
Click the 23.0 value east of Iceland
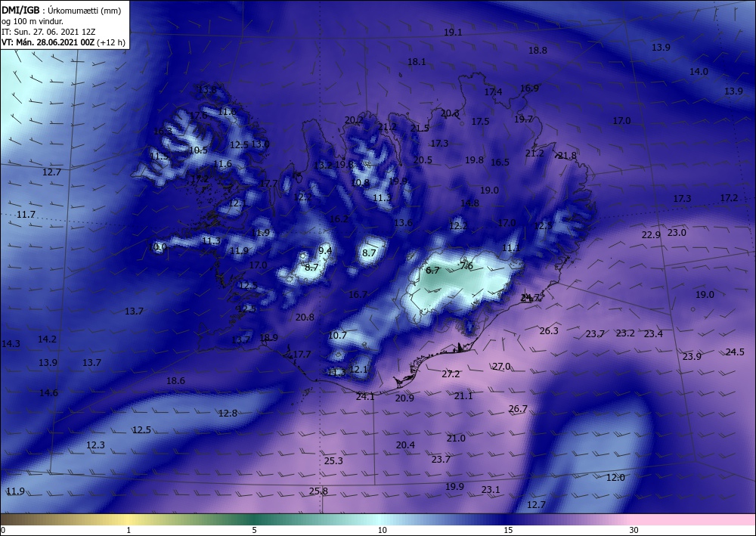677,233
